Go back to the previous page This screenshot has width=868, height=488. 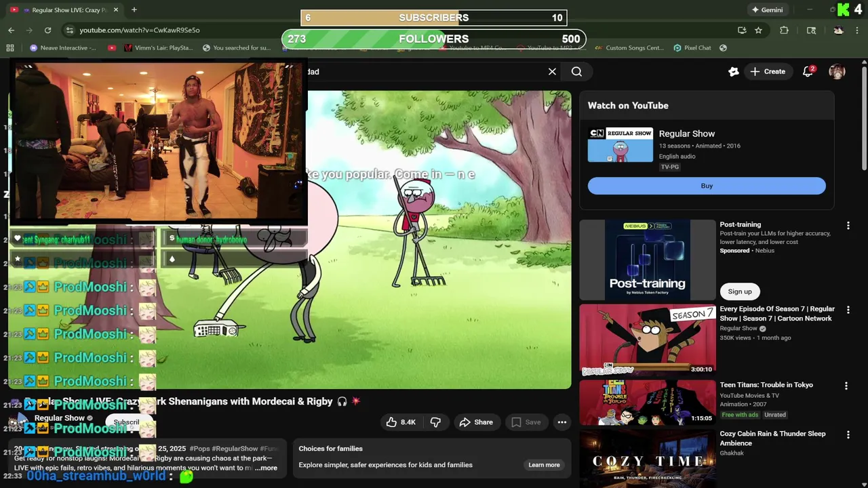pos(11,30)
